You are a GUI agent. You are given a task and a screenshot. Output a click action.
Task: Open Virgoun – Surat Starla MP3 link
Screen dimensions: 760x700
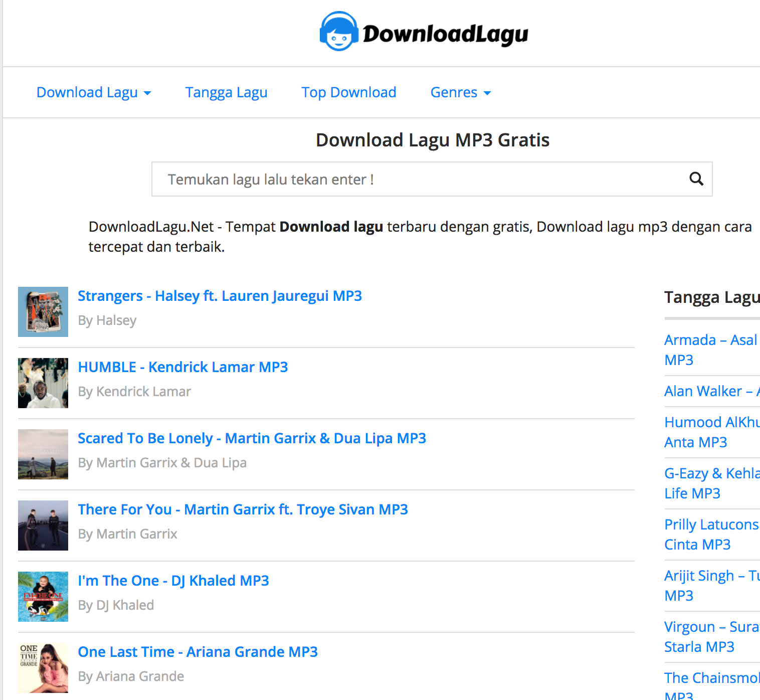[x=712, y=637]
